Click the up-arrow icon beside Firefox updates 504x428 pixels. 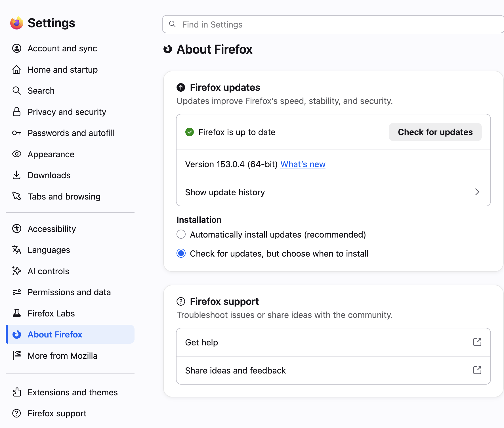pos(181,87)
